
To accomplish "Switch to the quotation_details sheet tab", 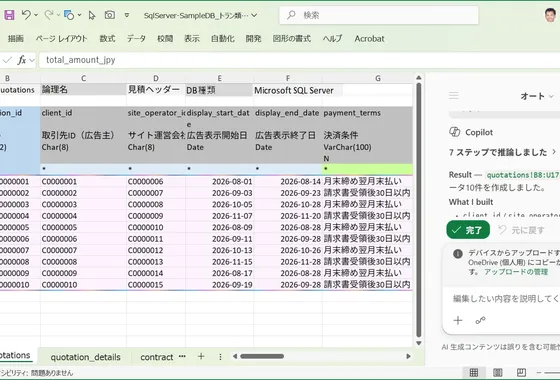I will (85, 357).
